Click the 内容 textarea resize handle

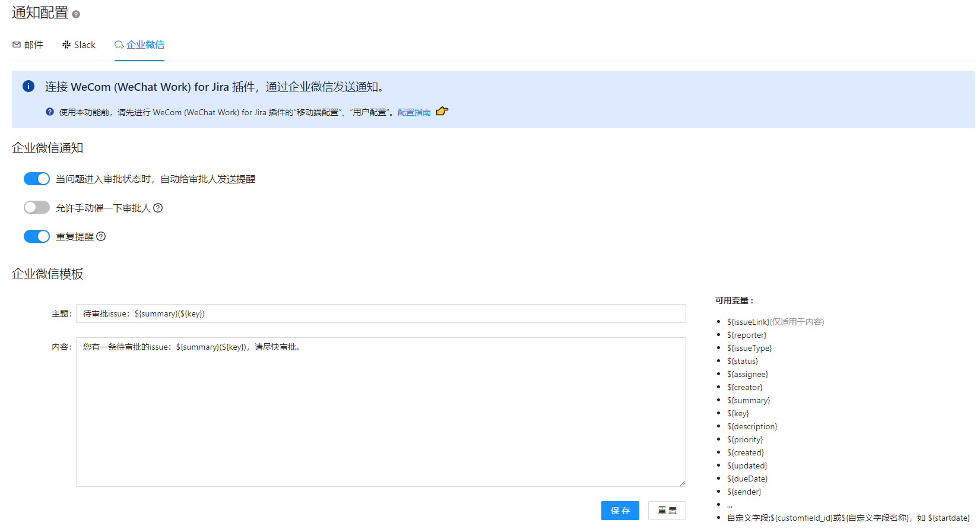682,483
